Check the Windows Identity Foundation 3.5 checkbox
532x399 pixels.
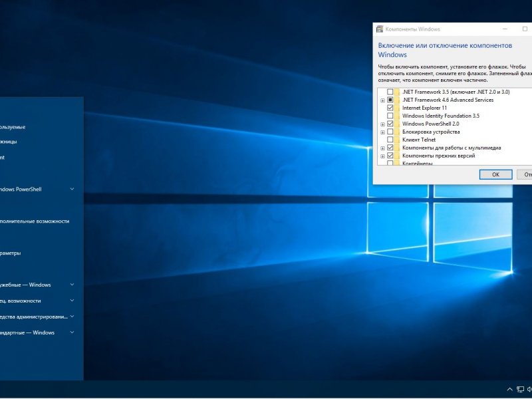point(390,116)
